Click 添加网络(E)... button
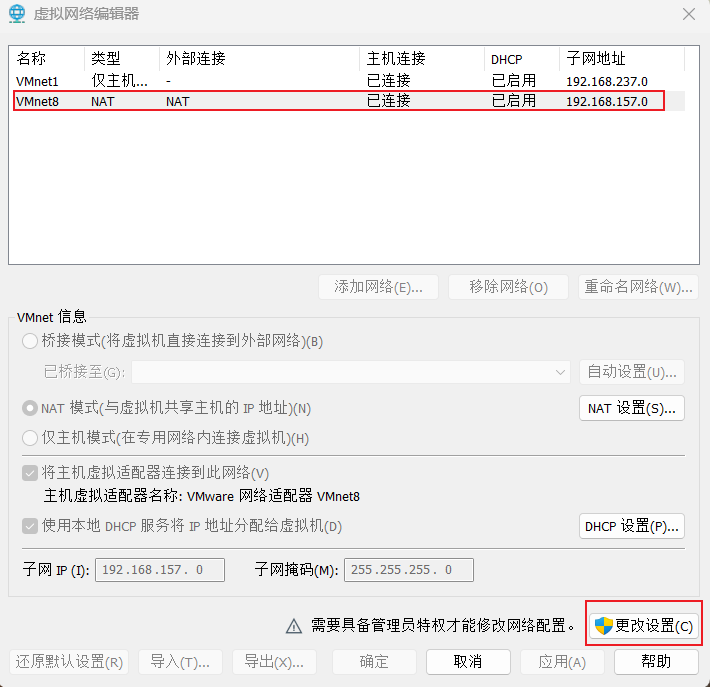 [x=379, y=287]
